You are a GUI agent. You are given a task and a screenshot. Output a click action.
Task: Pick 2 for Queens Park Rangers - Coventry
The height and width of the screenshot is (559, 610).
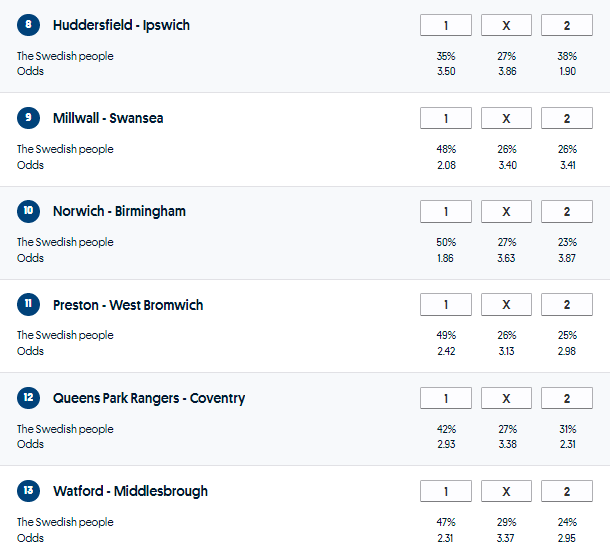tap(566, 398)
